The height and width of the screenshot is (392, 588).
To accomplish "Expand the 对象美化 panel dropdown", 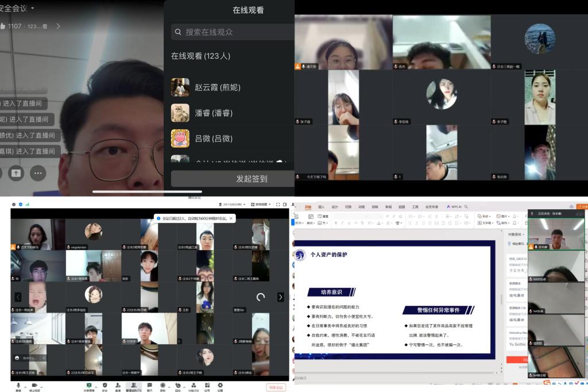I will point(516,235).
